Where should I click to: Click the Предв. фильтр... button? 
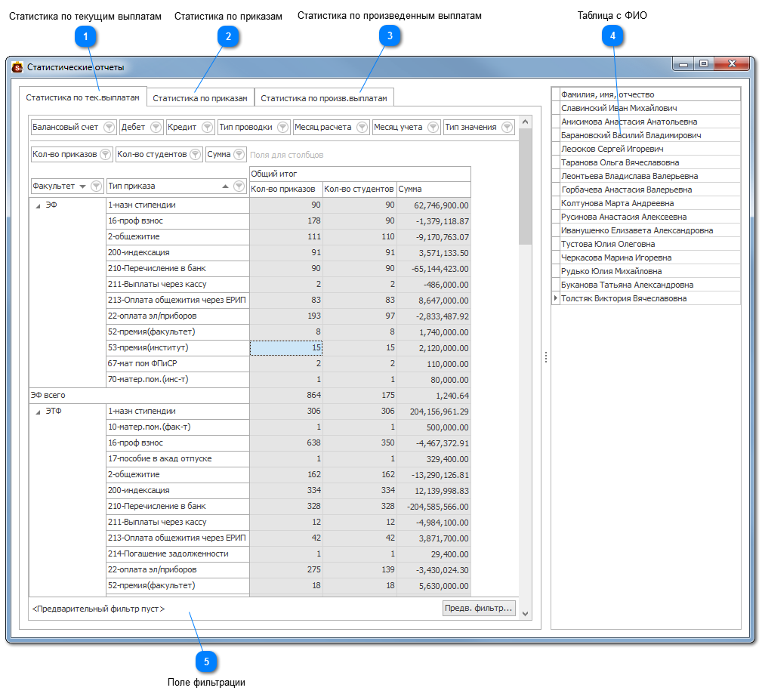pyautogui.click(x=479, y=608)
